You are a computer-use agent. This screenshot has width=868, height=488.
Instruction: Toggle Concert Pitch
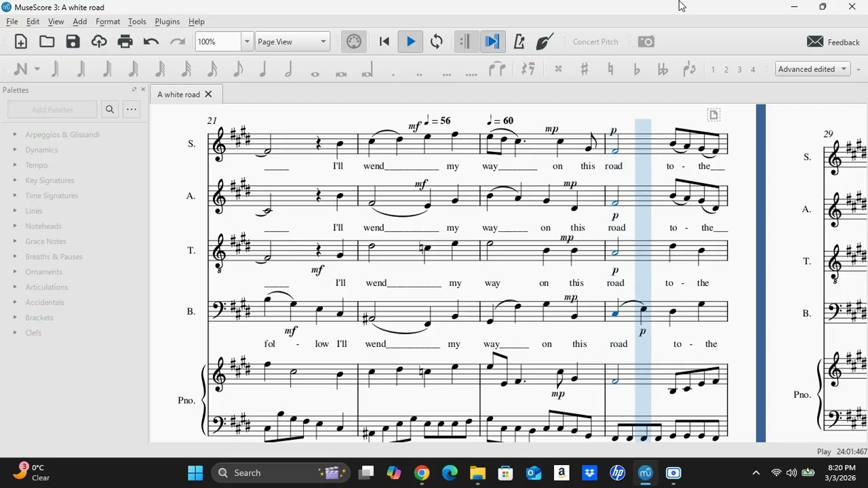point(595,42)
